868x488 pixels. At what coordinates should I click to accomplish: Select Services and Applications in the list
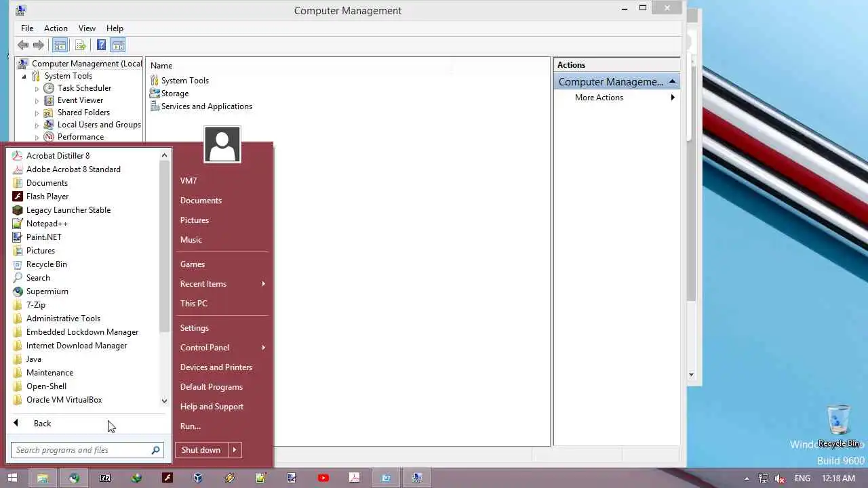tap(201, 106)
